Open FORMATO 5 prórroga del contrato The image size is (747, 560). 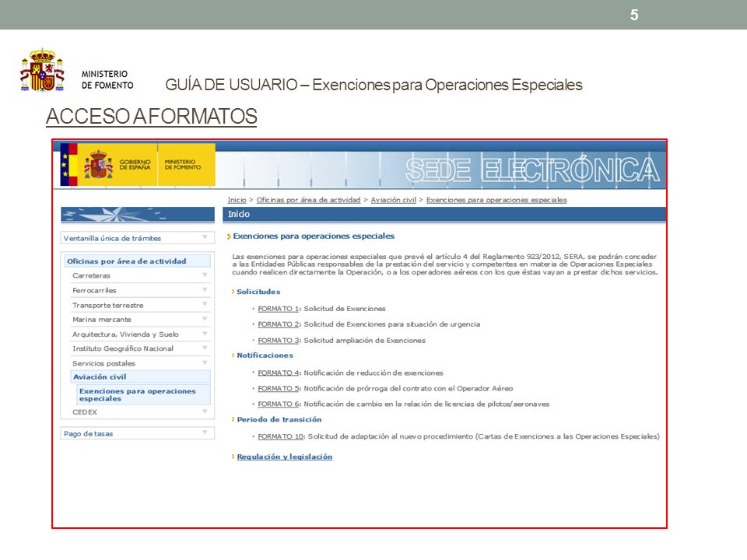[279, 389]
